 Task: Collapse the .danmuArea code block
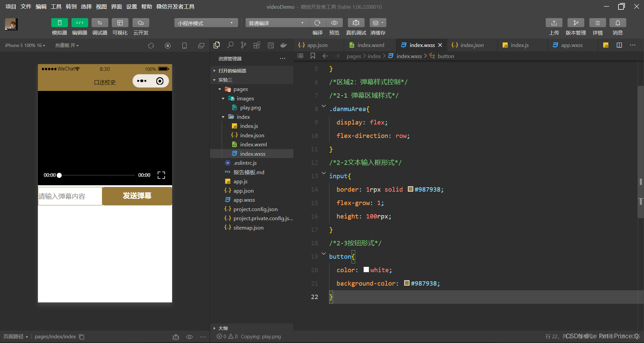[x=324, y=106]
